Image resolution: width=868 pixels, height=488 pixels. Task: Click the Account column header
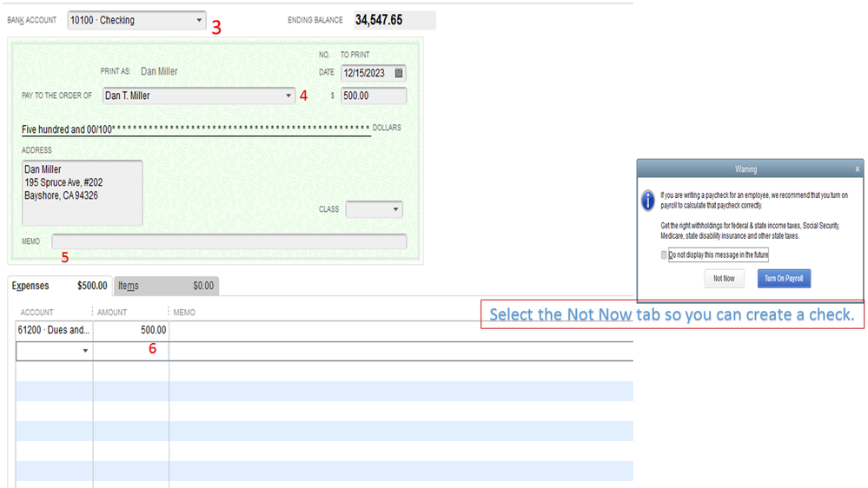[x=37, y=313]
